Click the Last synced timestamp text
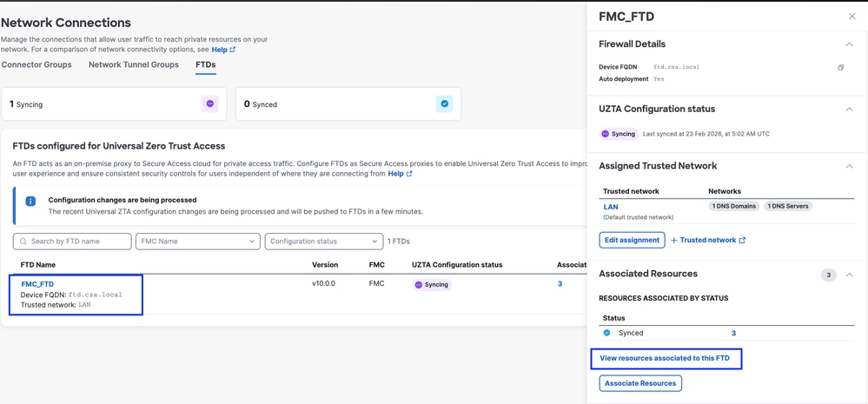The height and width of the screenshot is (404, 868). 706,134
